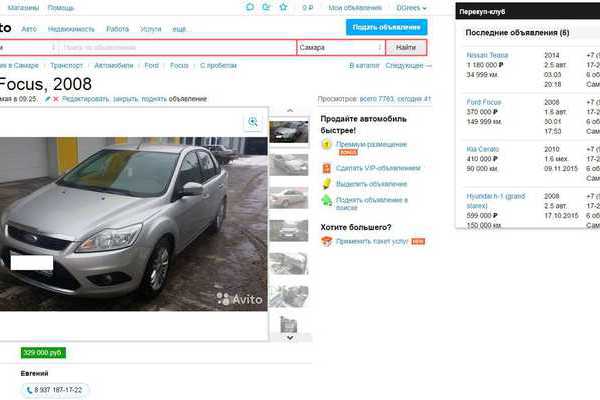The image size is (600, 400).
Task: Click the 'С пробегом' breadcrumb
Action: point(218,65)
